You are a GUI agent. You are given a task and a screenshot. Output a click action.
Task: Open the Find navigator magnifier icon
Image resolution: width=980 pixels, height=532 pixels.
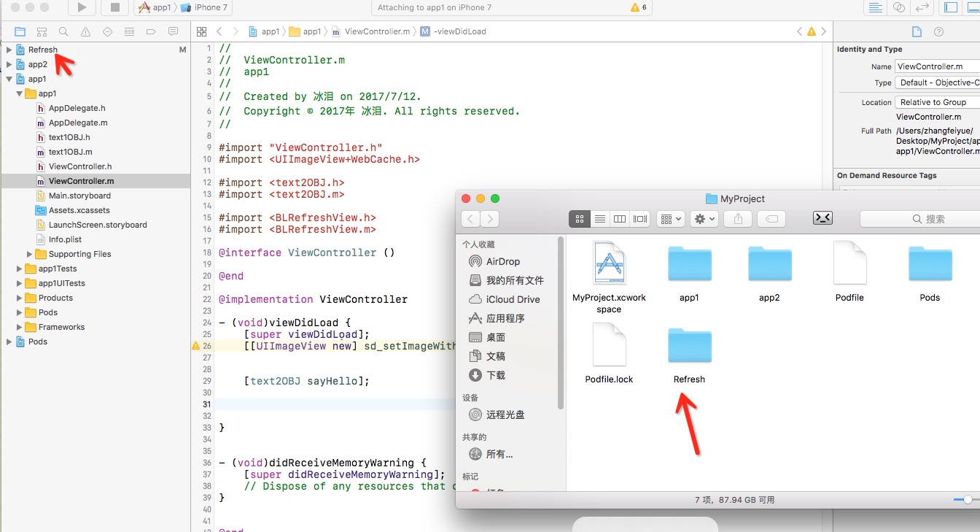click(63, 31)
